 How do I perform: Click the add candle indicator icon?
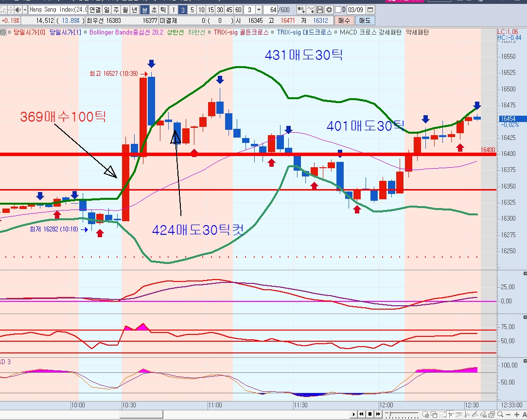(x=301, y=10)
